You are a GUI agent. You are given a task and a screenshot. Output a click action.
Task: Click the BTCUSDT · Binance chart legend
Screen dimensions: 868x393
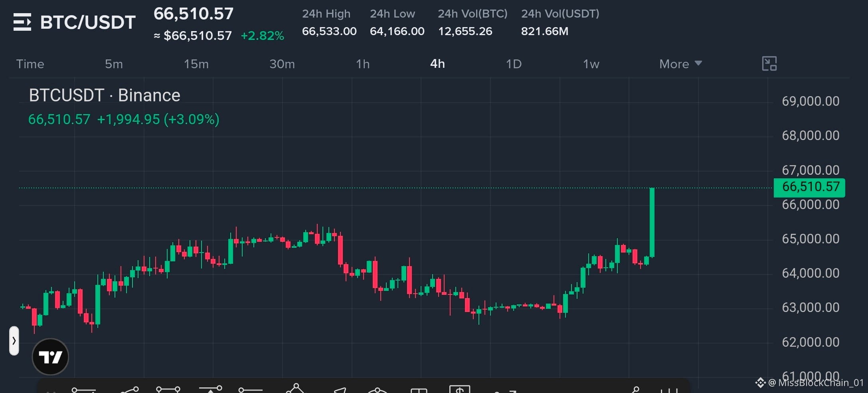(x=105, y=96)
